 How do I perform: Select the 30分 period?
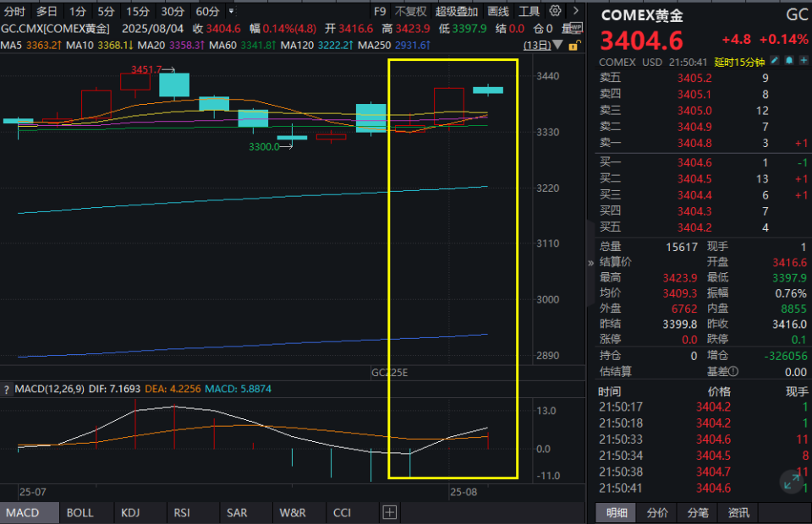pos(173,11)
